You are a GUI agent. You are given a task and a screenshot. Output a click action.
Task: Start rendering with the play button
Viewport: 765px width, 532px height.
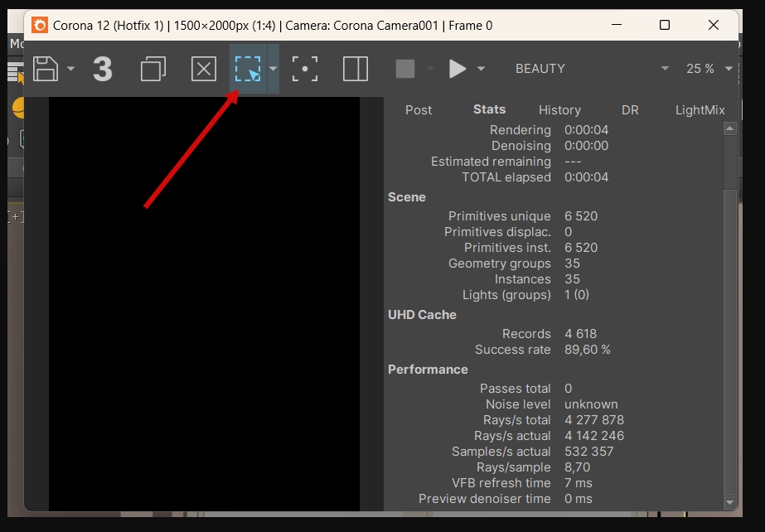tap(458, 69)
